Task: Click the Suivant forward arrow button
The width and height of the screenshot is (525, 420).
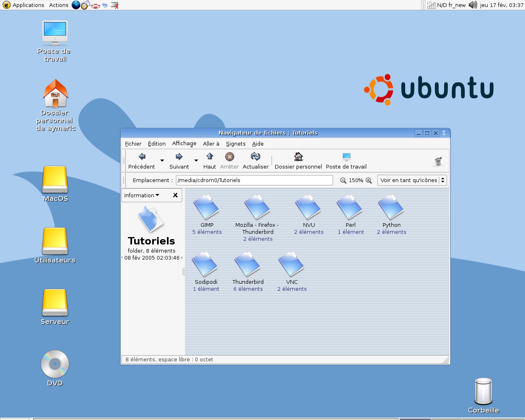Action: click(179, 160)
